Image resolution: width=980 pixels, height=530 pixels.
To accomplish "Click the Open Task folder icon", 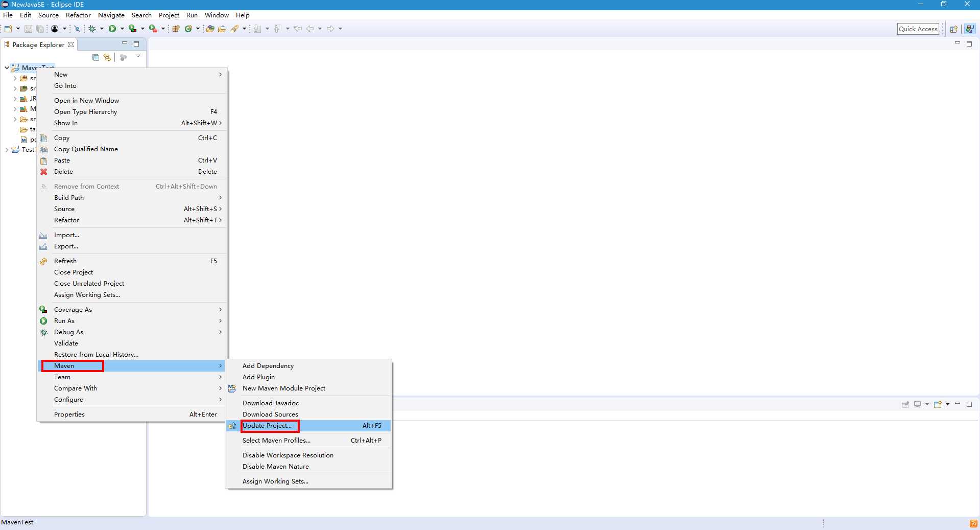I will point(222,29).
